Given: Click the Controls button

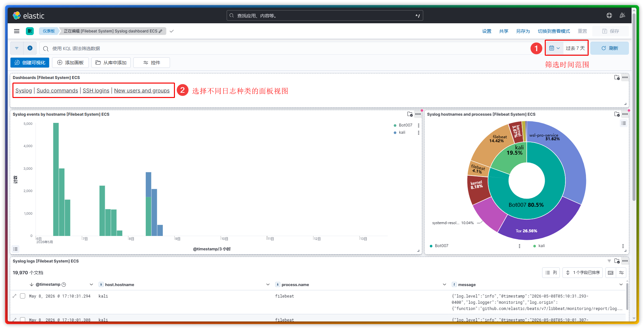Looking at the screenshot, I should tap(152, 63).
